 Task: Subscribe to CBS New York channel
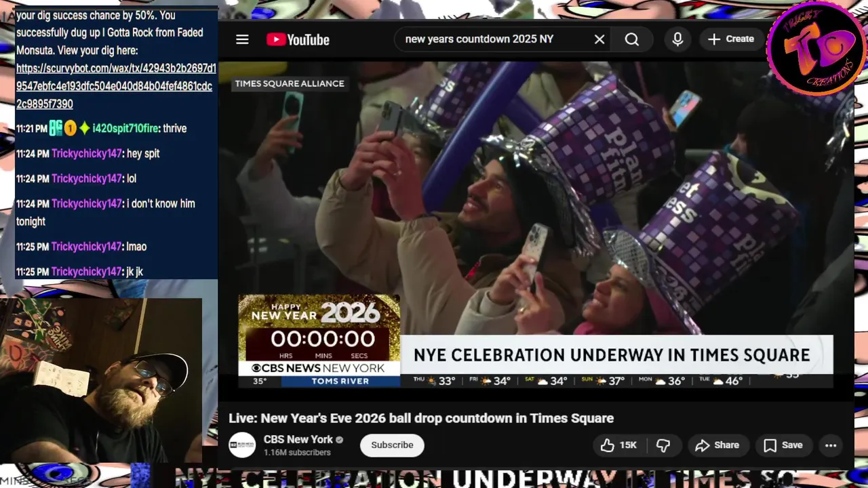(392, 445)
